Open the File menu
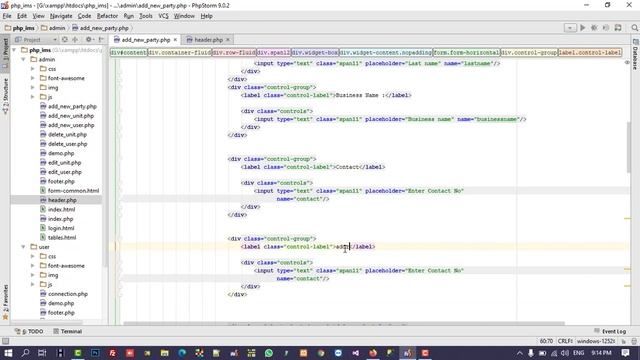640x360 pixels. tap(7, 16)
